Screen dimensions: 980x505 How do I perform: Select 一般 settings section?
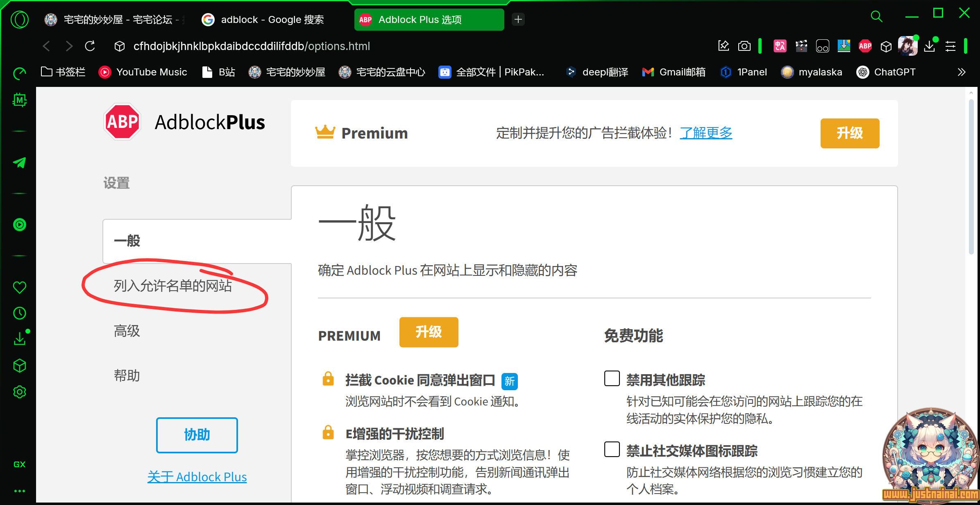point(197,241)
